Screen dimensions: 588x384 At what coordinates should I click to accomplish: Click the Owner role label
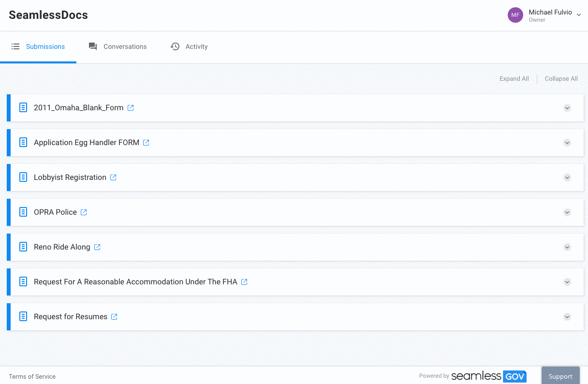click(x=537, y=20)
